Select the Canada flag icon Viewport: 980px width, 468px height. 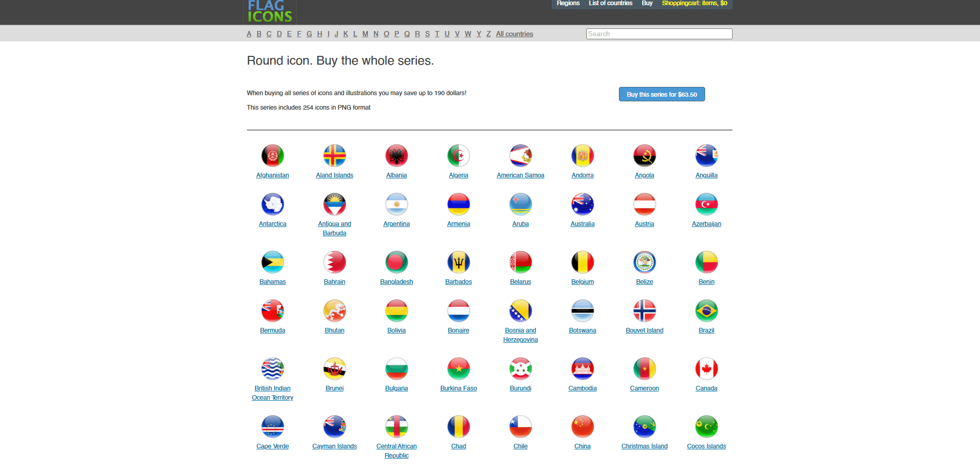pyautogui.click(x=707, y=369)
